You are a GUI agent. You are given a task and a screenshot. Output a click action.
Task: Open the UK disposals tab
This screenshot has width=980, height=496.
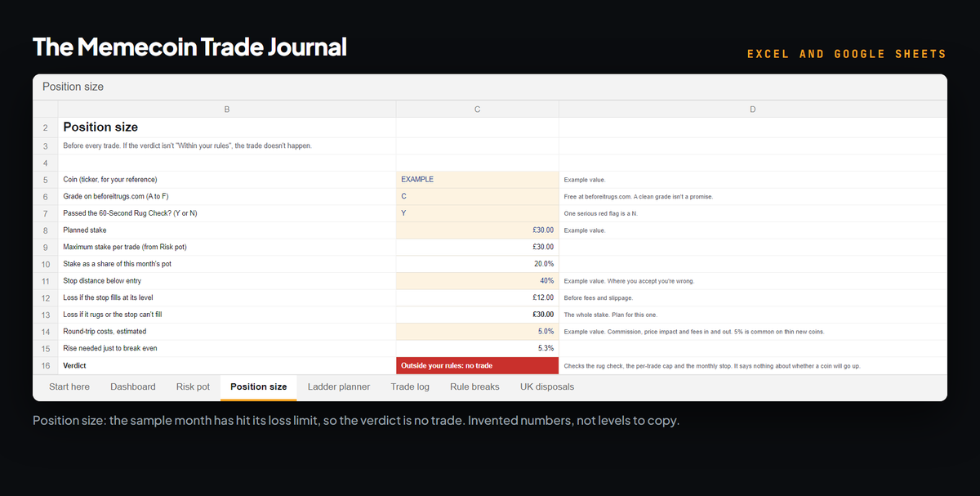(547, 387)
